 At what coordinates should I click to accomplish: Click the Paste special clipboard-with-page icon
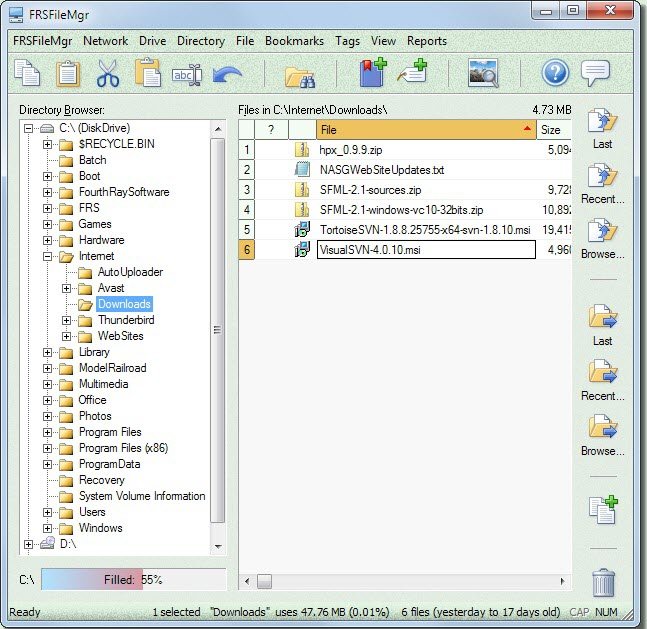(148, 73)
